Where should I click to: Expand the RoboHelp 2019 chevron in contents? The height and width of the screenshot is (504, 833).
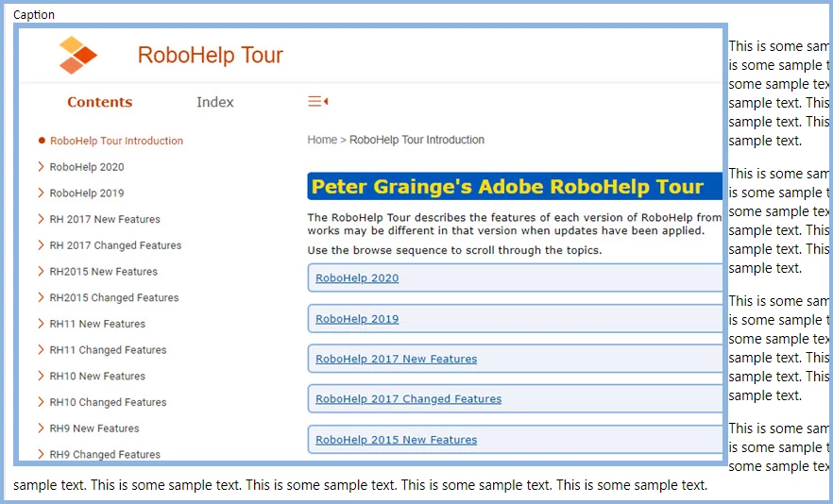tap(41, 193)
